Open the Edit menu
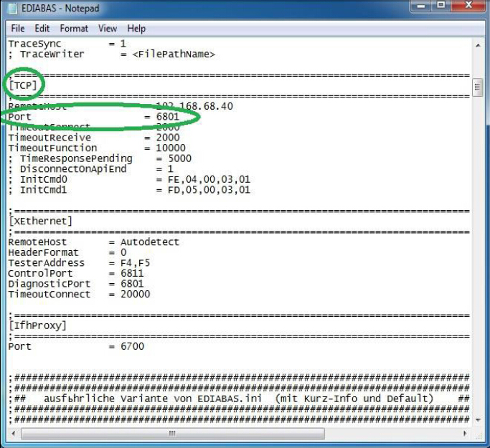Screen dimensions: 490x448 (x=42, y=29)
